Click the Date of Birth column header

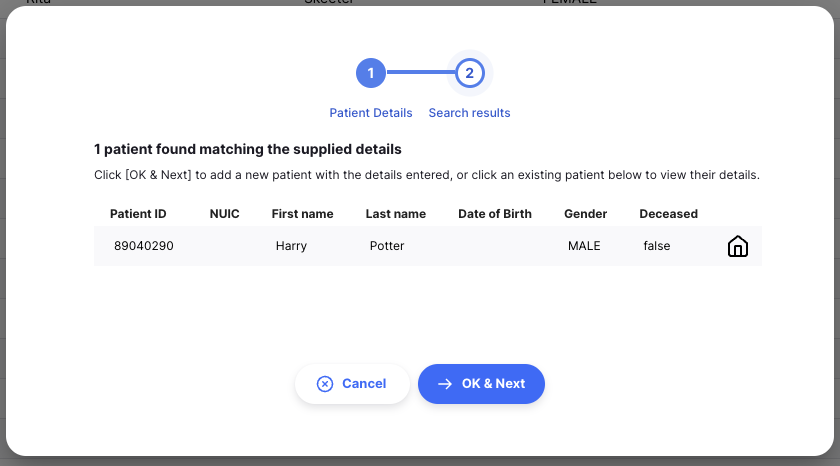[x=495, y=214]
